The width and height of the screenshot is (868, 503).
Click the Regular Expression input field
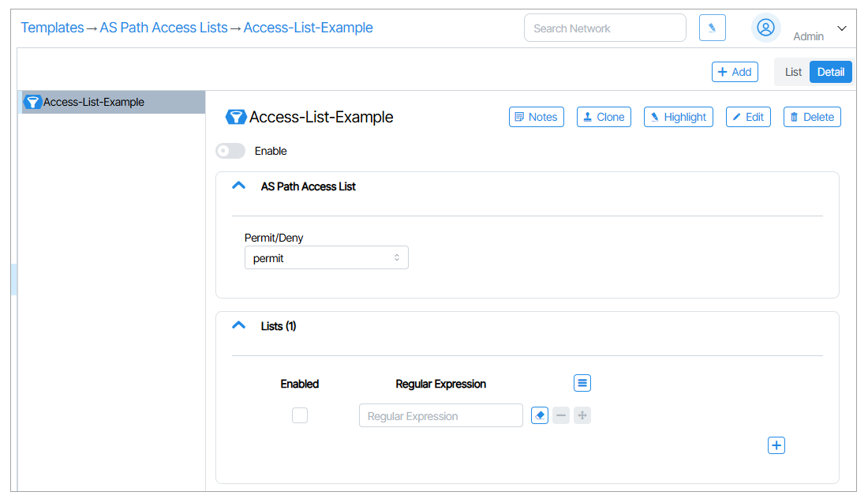440,415
